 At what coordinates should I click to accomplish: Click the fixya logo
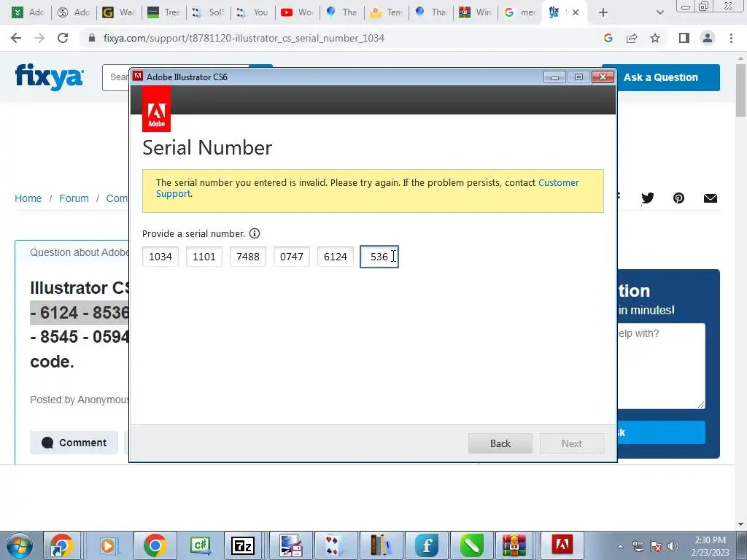pyautogui.click(x=50, y=76)
